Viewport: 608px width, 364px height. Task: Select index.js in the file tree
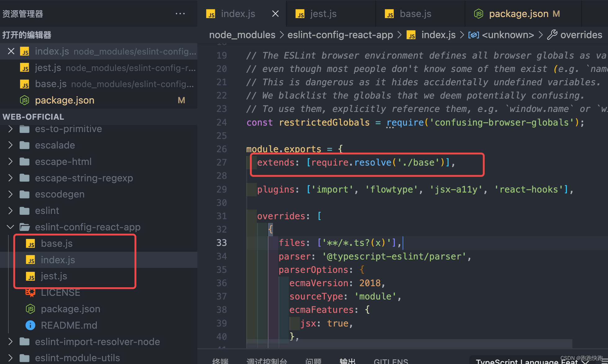pos(99,260)
